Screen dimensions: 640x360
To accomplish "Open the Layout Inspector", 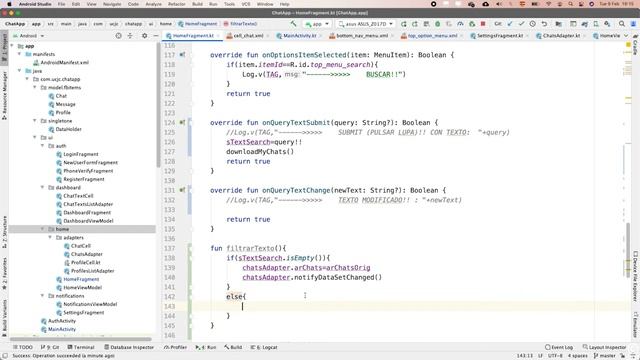I will (x=604, y=347).
